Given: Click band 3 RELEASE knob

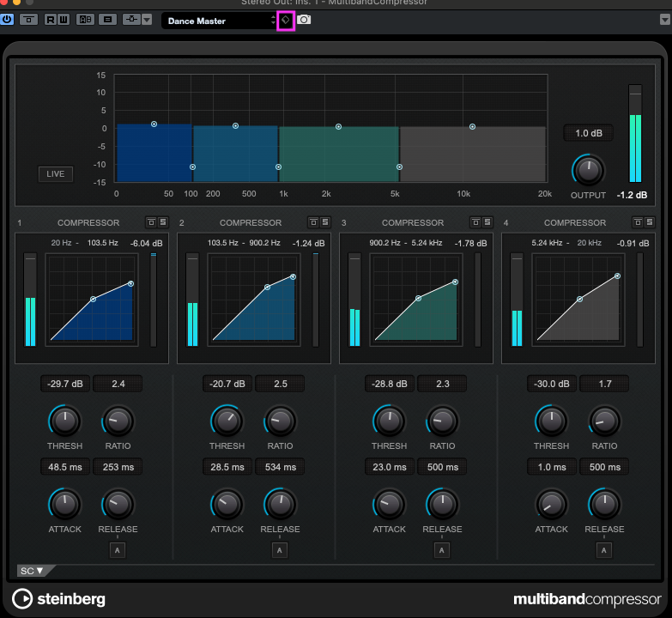Looking at the screenshot, I should click(x=443, y=504).
